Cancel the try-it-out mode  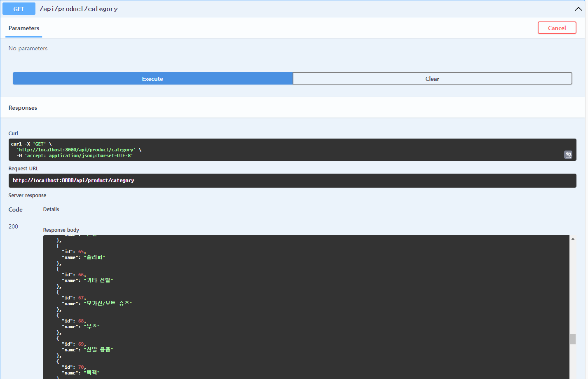point(557,28)
